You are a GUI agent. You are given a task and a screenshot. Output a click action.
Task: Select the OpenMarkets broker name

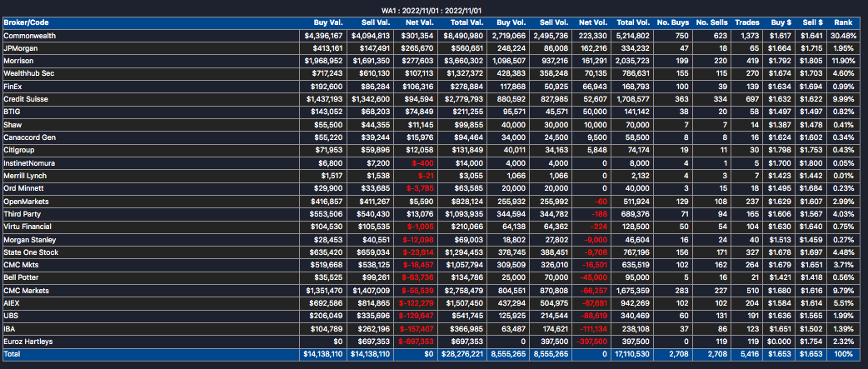(x=26, y=202)
